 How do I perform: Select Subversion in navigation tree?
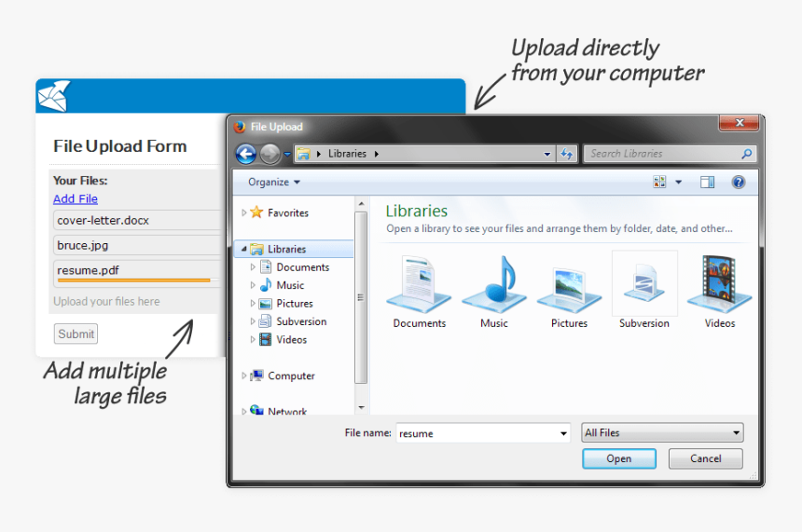[301, 321]
